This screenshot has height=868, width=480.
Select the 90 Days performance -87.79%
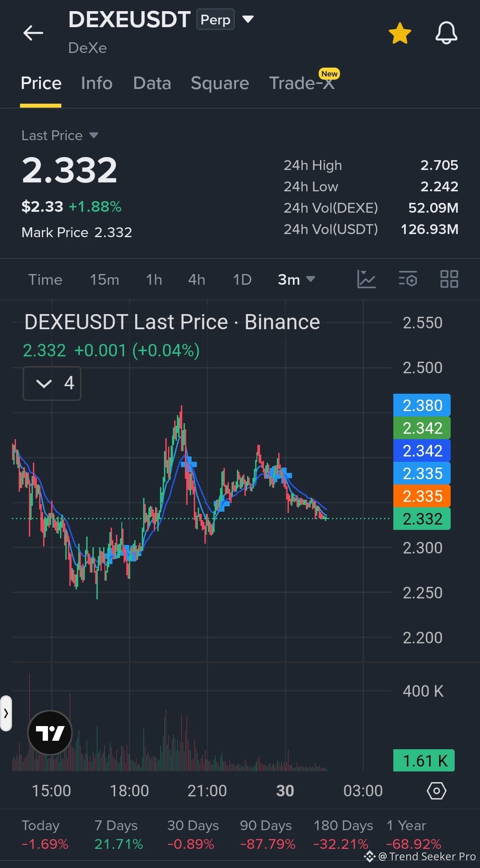click(267, 835)
